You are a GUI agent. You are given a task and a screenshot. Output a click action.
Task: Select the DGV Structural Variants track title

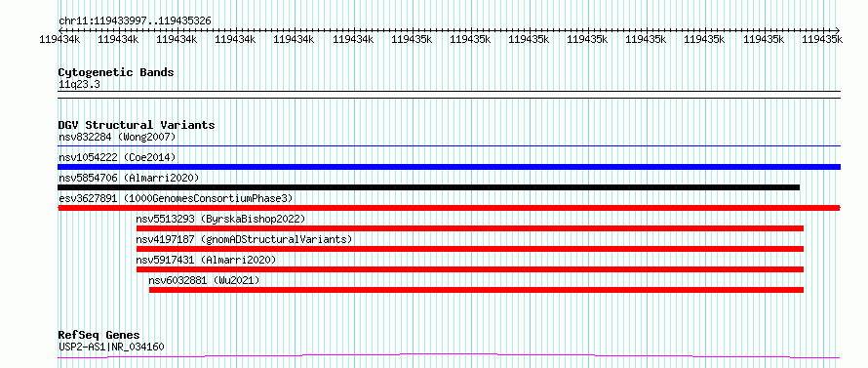(137, 125)
